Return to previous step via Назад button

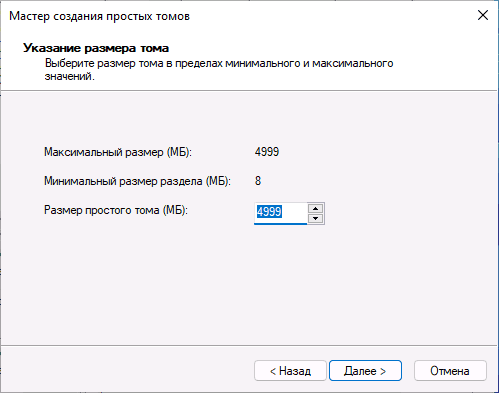pyautogui.click(x=290, y=371)
